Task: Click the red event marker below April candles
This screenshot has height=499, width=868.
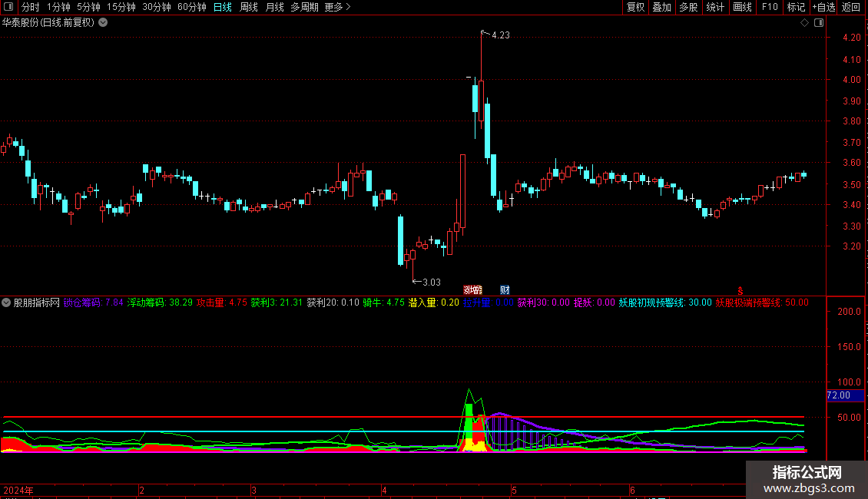Action: 472,290
